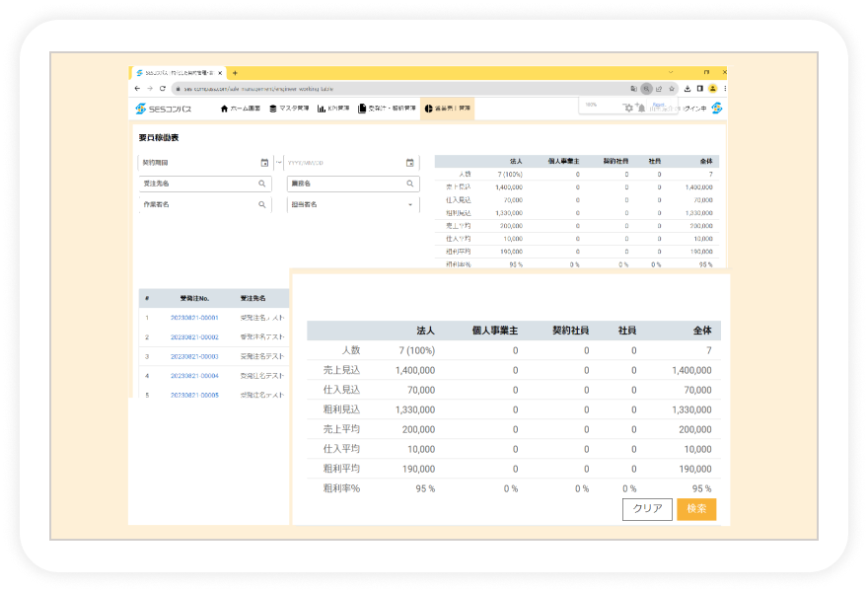Open settings via the gear icon in the header
Viewport: 868px width, 592px height.
pyautogui.click(x=628, y=108)
